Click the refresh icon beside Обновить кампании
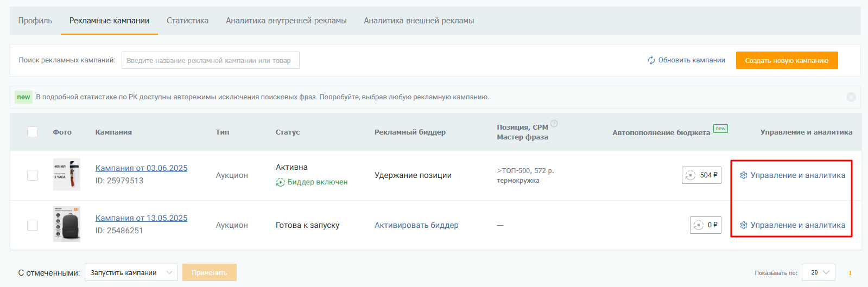Viewport: 868px width, 287px height. coord(651,60)
